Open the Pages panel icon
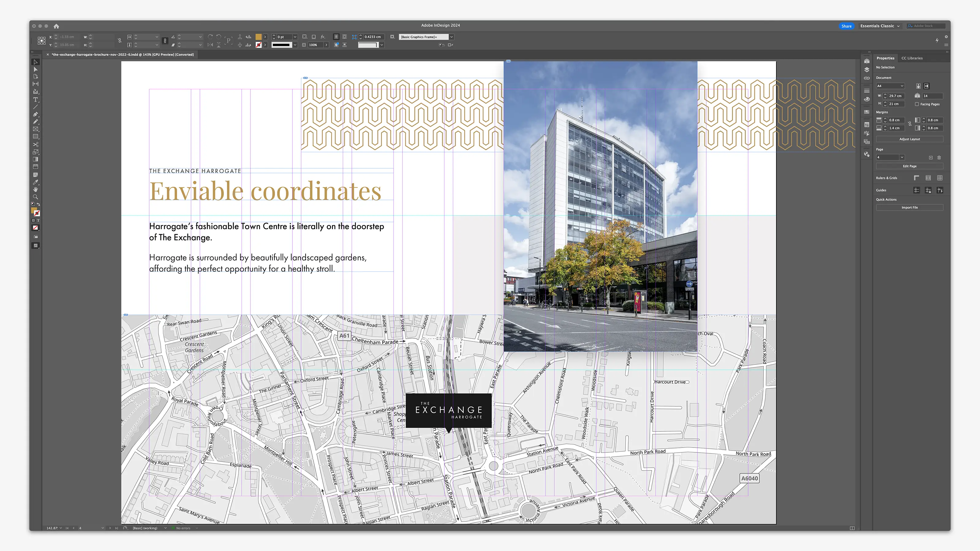The width and height of the screenshot is (980, 551). (x=867, y=61)
